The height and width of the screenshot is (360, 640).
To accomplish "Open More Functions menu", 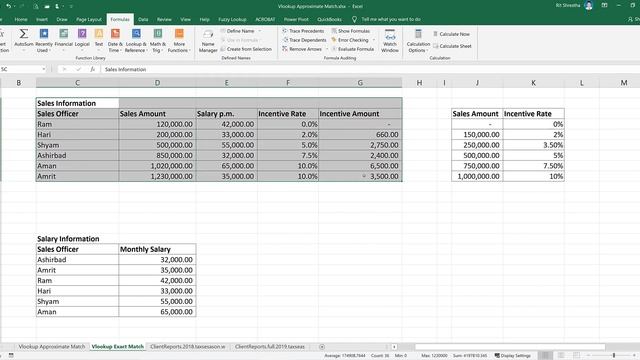I will tap(179, 40).
